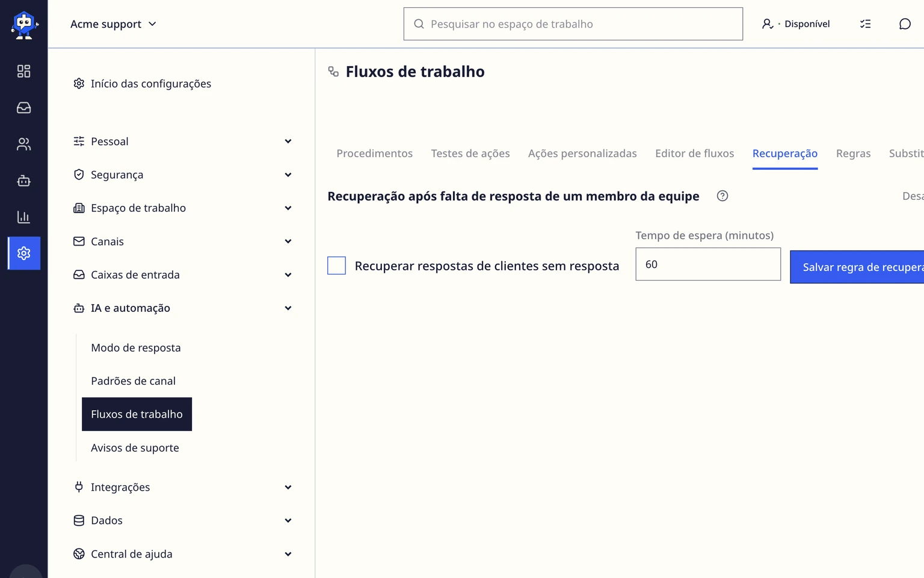Click the robot mascot logo

tap(24, 25)
